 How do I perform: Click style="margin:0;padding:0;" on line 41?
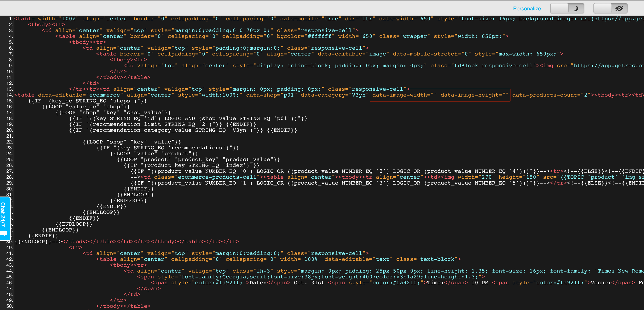238,254
